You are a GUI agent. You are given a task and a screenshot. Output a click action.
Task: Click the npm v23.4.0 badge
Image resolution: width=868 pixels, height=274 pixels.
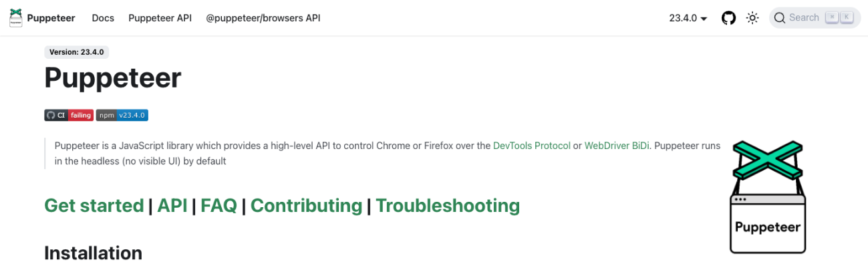pyautogui.click(x=122, y=115)
